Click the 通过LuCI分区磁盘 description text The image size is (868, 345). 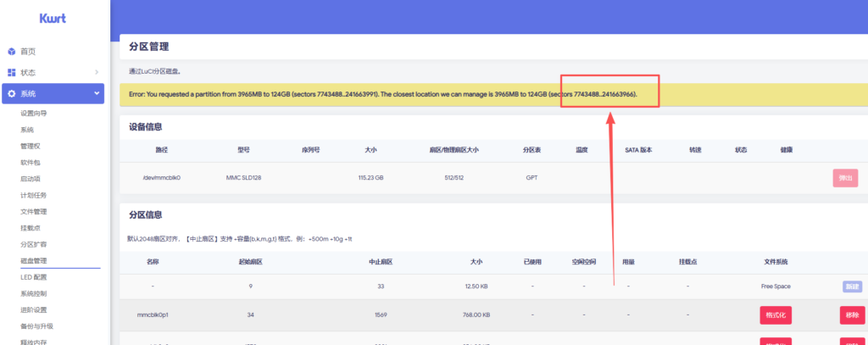[155, 71]
